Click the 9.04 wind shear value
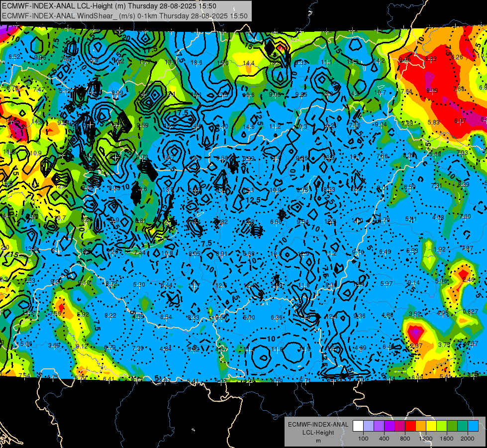 pyautogui.click(x=381, y=124)
